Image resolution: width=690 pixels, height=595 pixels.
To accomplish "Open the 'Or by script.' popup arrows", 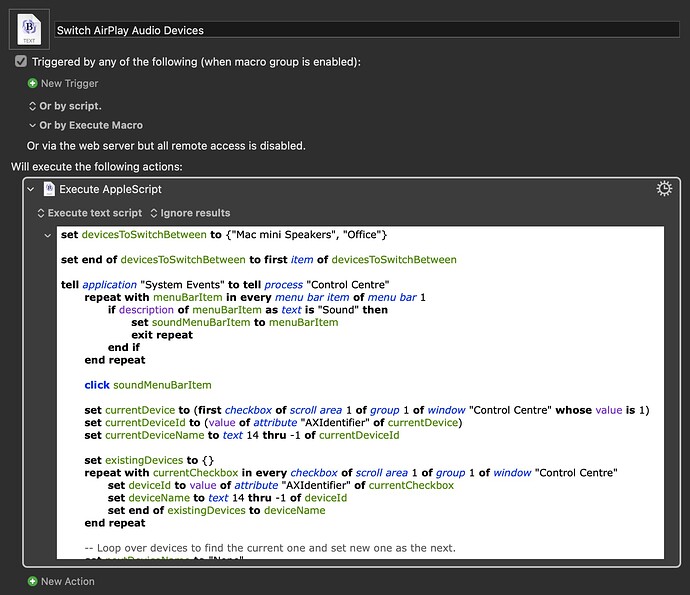I will point(32,105).
